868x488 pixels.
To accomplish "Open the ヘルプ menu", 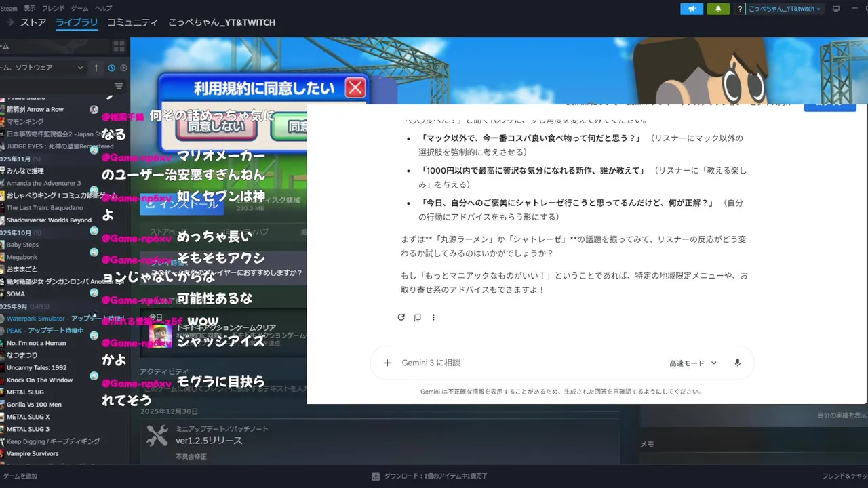I will (103, 8).
